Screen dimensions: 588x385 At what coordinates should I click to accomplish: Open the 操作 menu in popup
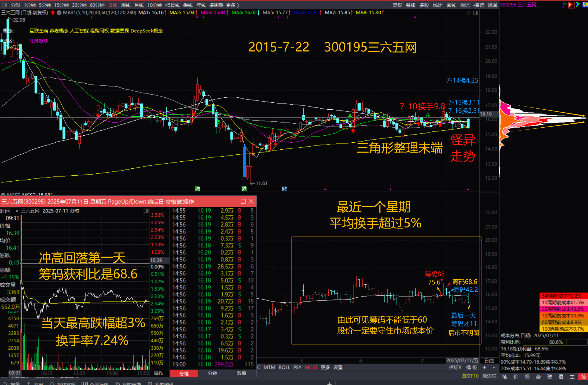(158, 373)
